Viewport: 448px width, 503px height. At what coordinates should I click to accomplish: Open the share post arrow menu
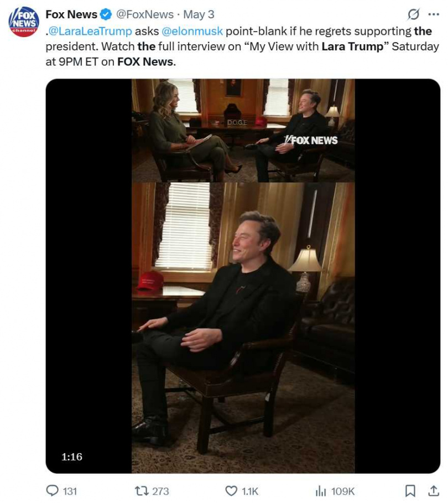(433, 490)
